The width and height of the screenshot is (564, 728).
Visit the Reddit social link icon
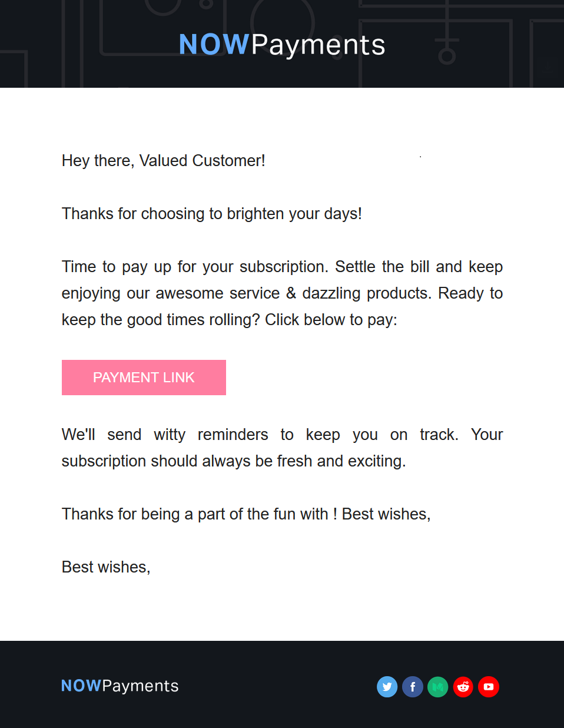click(x=463, y=687)
